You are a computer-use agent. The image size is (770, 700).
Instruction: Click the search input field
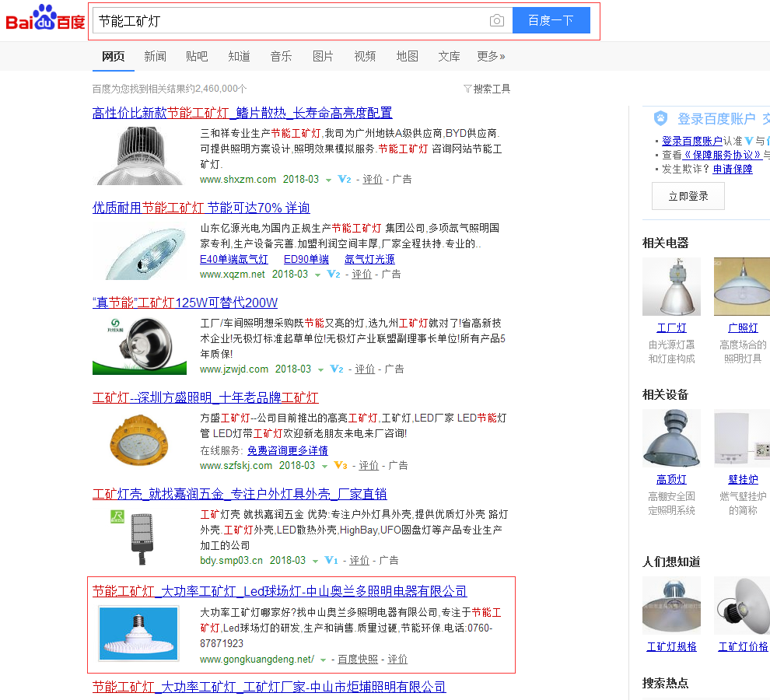coord(288,21)
